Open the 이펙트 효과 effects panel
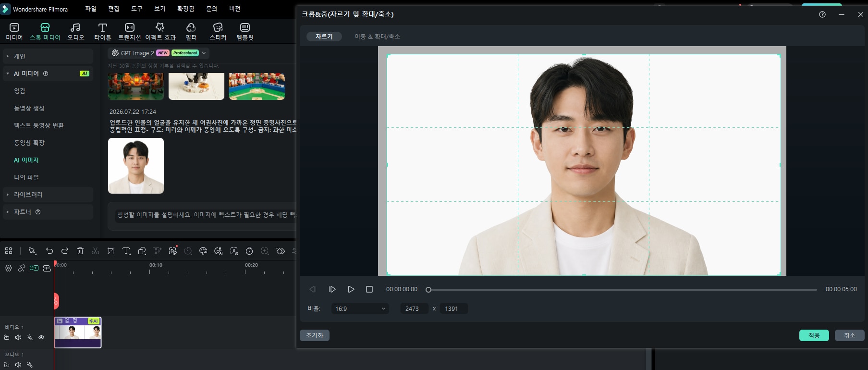The height and width of the screenshot is (370, 868). pos(160,31)
